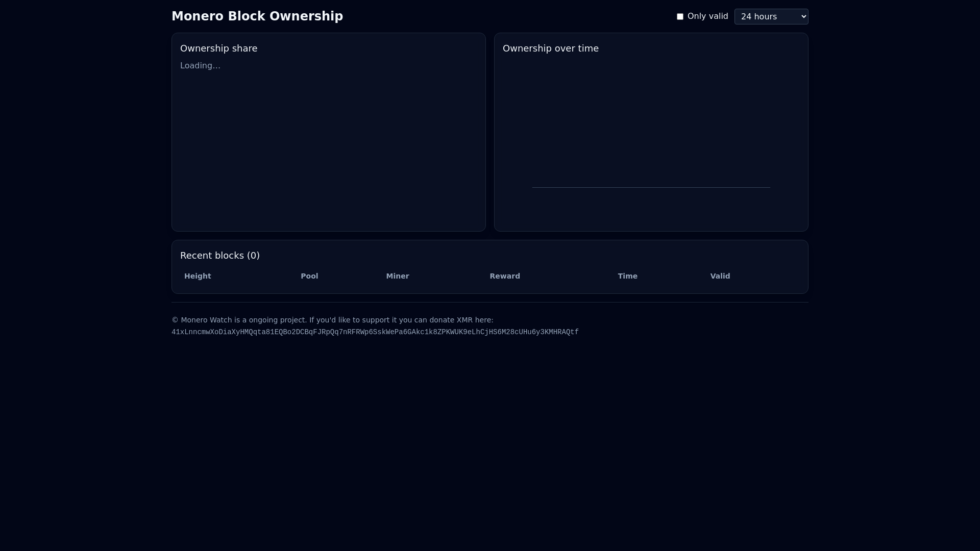Click the Monero Watch footer notice
Viewport: 980px width, 551px height.
[x=332, y=320]
